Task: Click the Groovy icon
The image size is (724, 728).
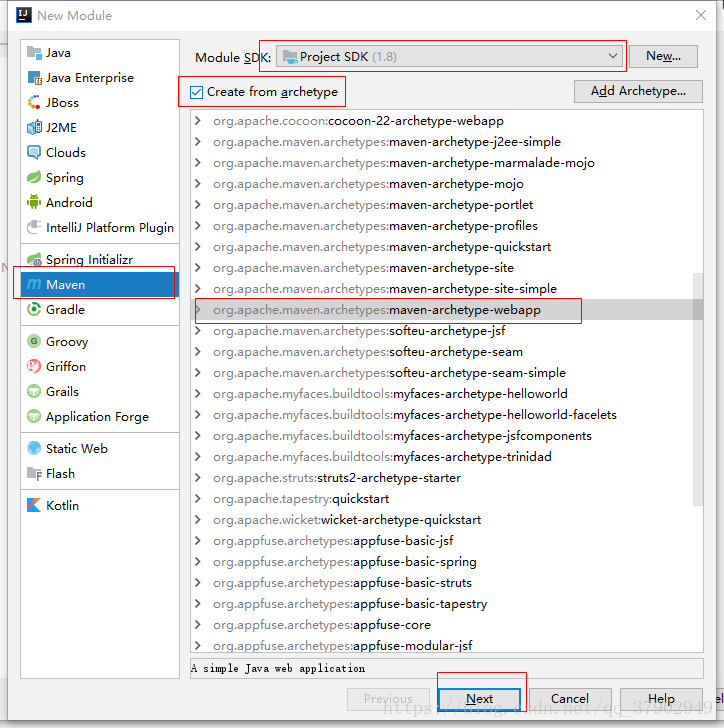Action: pyautogui.click(x=34, y=342)
